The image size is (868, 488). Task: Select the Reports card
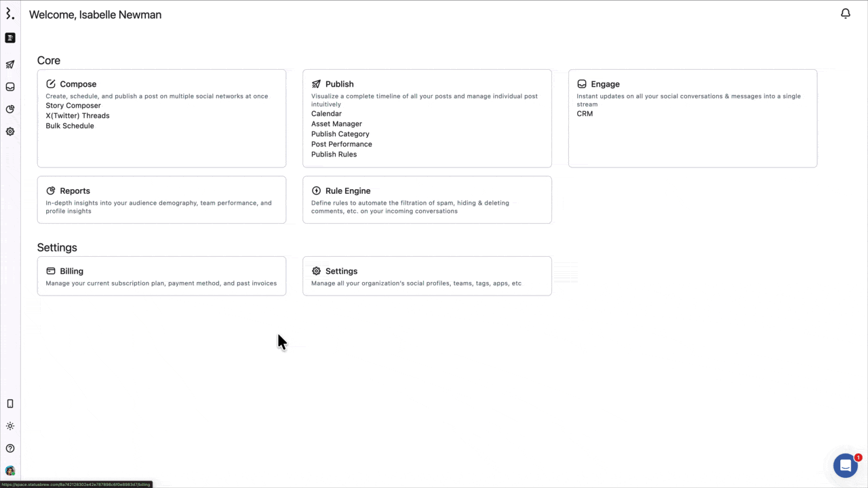pos(161,200)
